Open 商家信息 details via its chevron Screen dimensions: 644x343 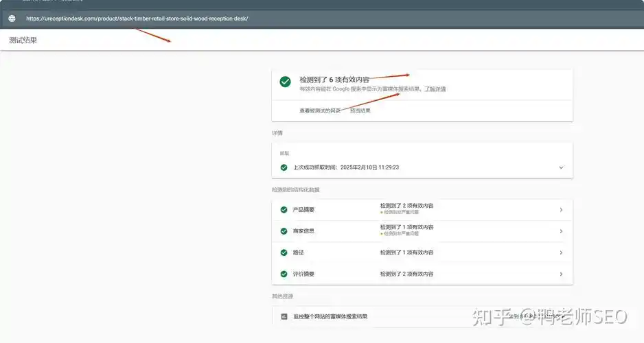[x=561, y=231]
